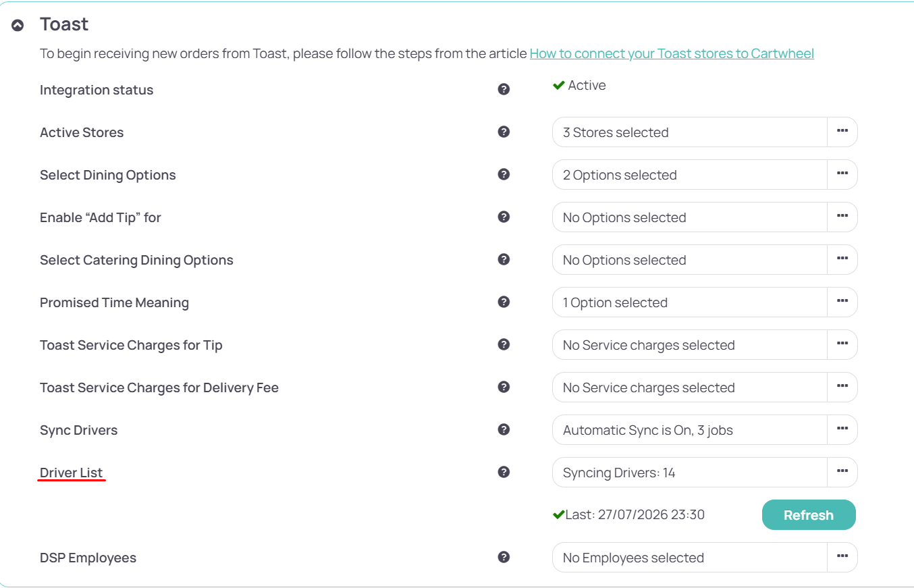Open the "Automatic Sync is On, 3 jobs" field
This screenshot has width=914, height=588.
(x=690, y=429)
